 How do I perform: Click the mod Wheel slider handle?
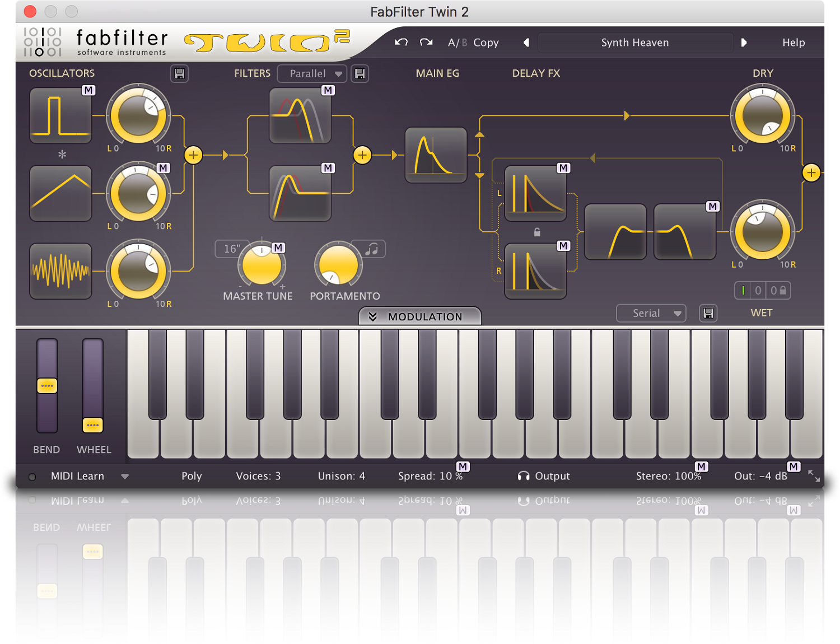[x=93, y=425]
